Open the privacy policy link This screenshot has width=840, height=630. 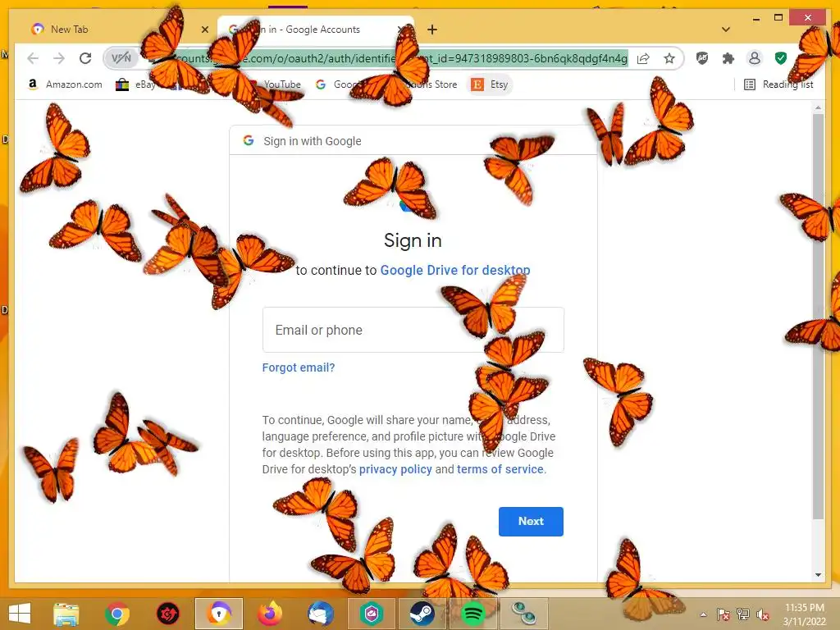(395, 469)
